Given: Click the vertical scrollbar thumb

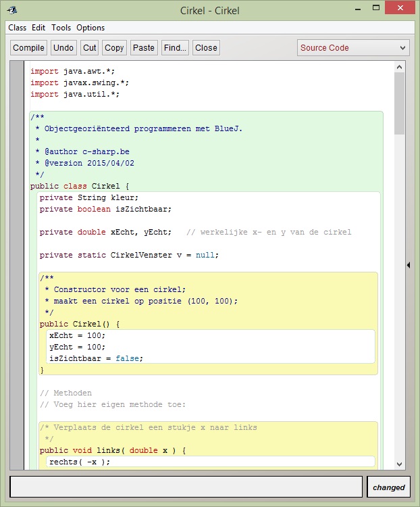Looking at the screenshot, I should pos(399,103).
